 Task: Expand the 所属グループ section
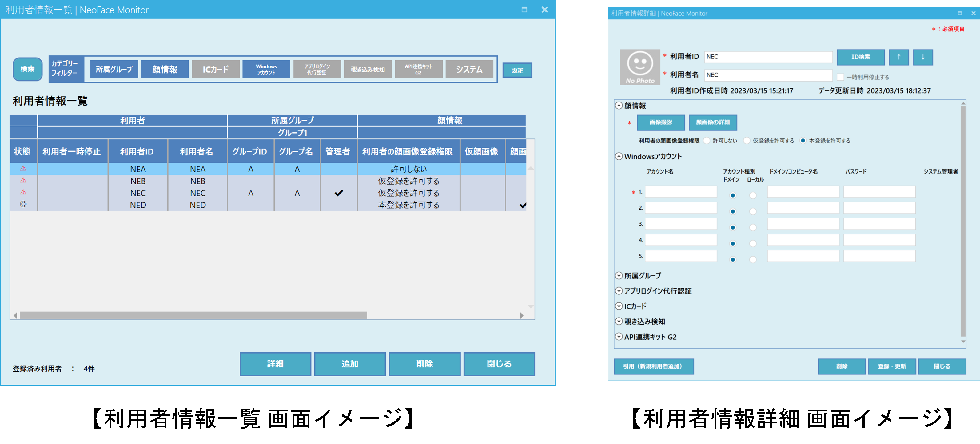(x=619, y=275)
